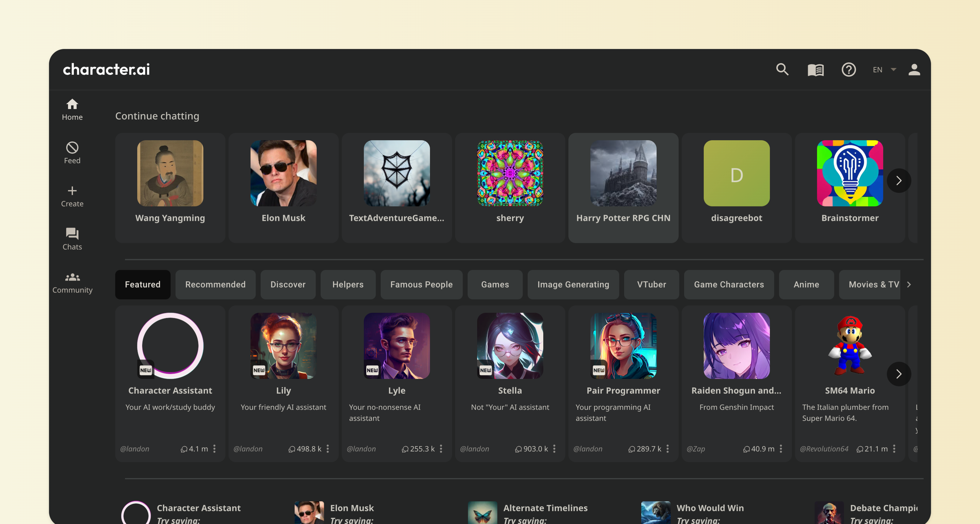Open Raiden Shogun featured character
Image resolution: width=980 pixels, height=524 pixels.
[737, 383]
